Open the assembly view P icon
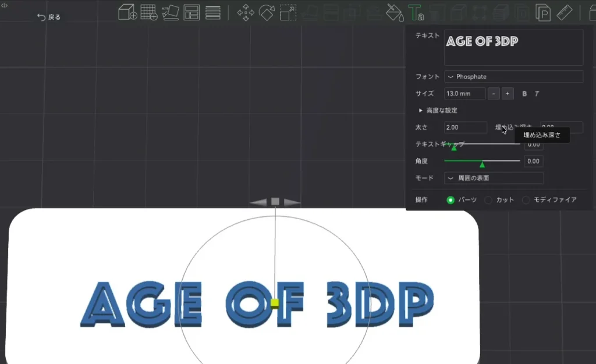The width and height of the screenshot is (596, 364). point(543,13)
